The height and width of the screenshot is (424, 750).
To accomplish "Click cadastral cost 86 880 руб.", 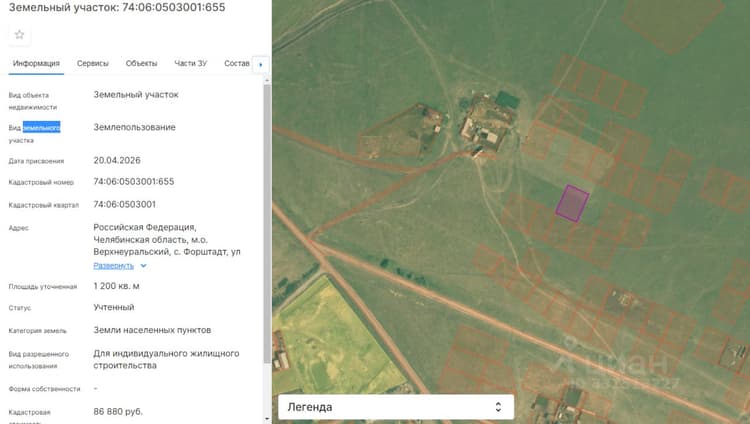I will (118, 412).
